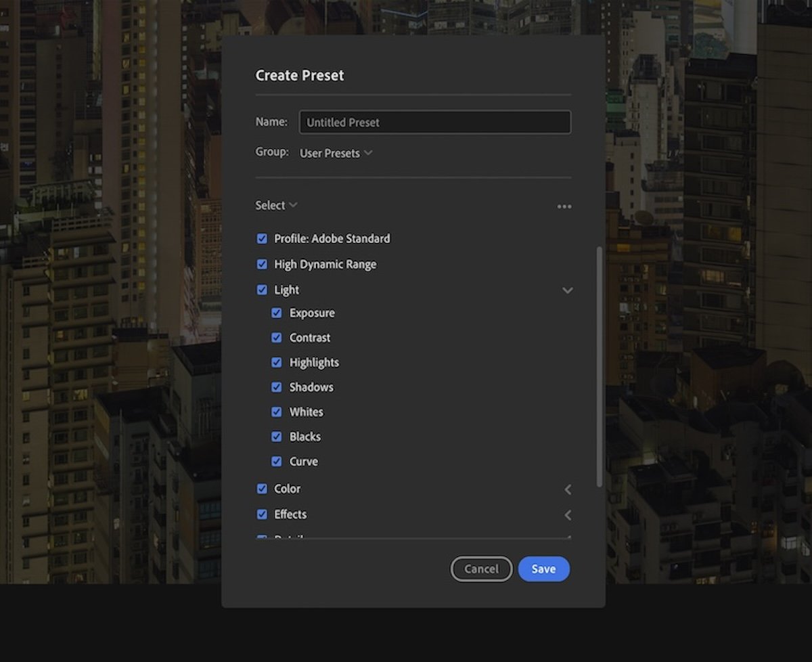Uncheck the Highlights option
812x662 pixels.
276,362
